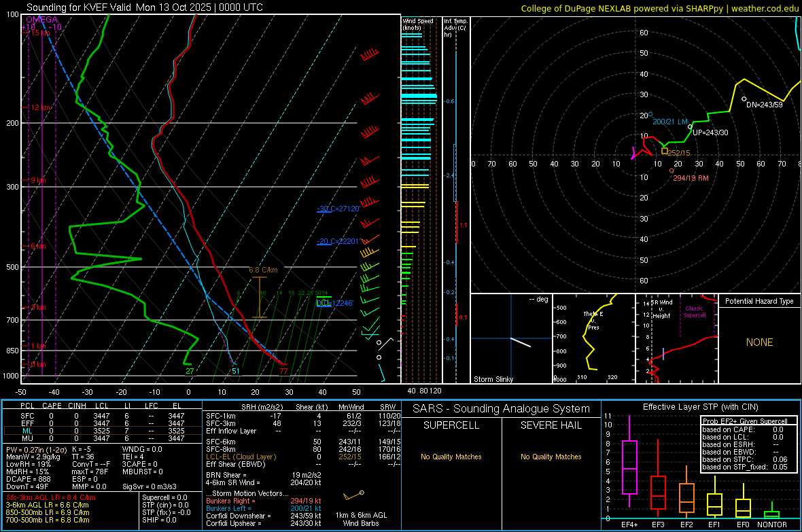
Task: Select the '6 km' height marker
Action: (38, 247)
